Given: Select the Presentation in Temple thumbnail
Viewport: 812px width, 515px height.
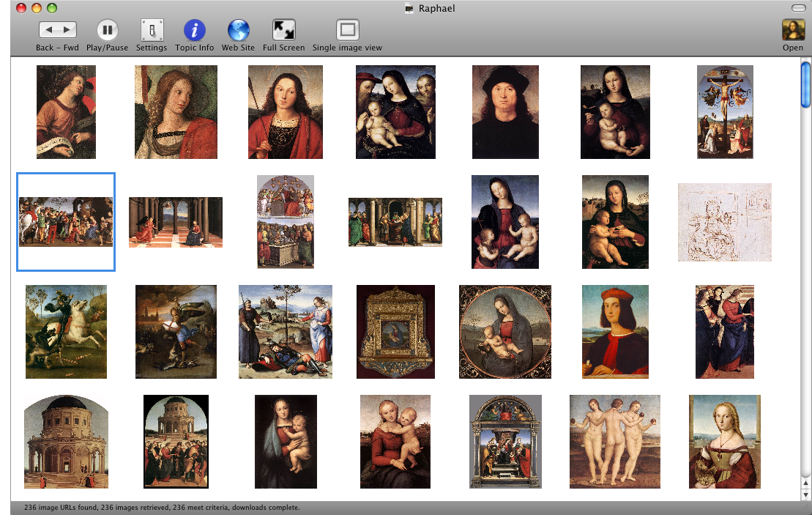Looking at the screenshot, I should (x=395, y=222).
